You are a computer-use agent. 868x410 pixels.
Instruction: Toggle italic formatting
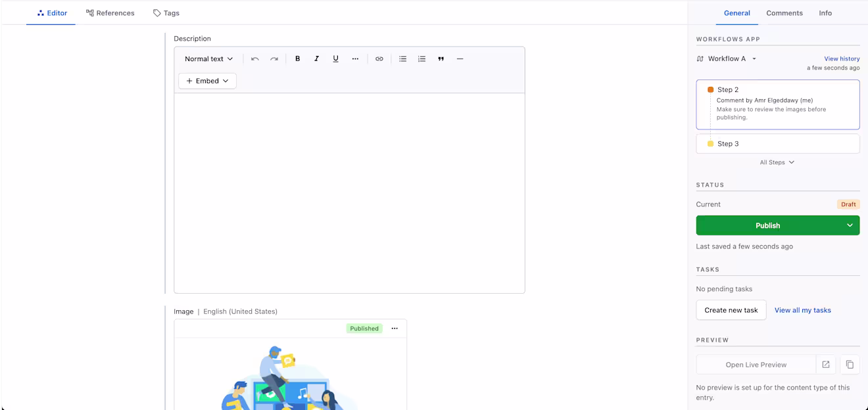click(316, 58)
